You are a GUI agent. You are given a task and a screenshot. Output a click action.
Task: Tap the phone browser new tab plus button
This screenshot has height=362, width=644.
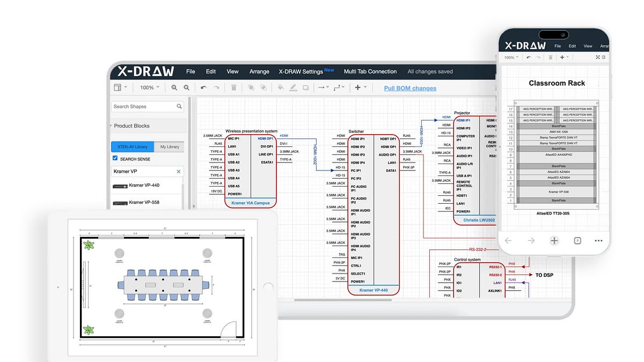tap(554, 241)
